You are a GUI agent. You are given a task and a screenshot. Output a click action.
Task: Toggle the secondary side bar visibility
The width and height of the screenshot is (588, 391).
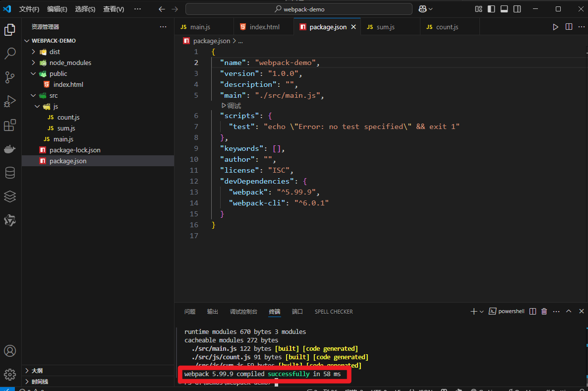pos(517,9)
